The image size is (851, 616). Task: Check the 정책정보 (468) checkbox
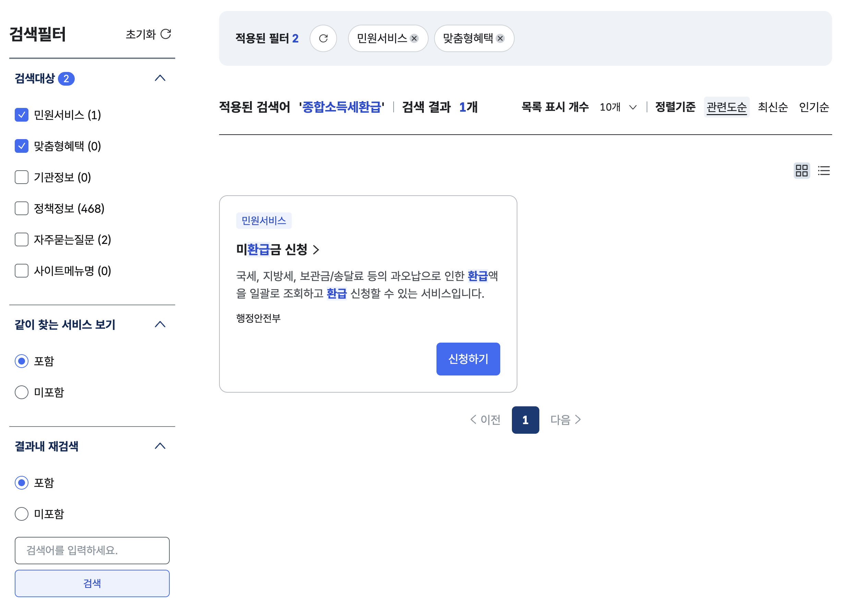click(x=22, y=208)
